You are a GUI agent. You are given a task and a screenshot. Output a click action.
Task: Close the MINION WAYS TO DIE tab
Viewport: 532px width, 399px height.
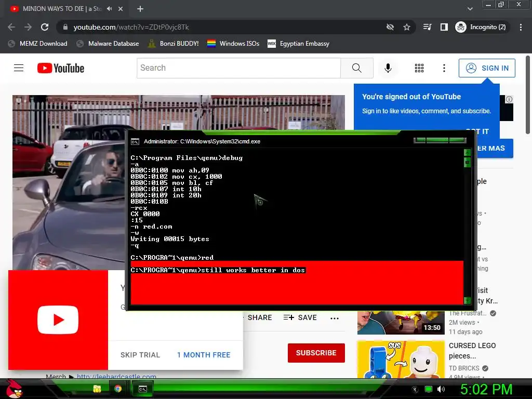coord(121,9)
